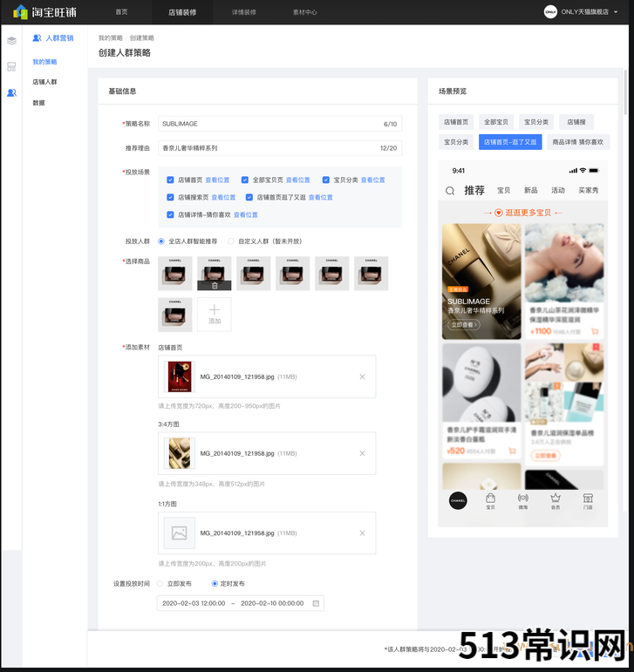Select the 自定义人群 radio button
Image resolution: width=634 pixels, height=672 pixels.
(x=230, y=241)
